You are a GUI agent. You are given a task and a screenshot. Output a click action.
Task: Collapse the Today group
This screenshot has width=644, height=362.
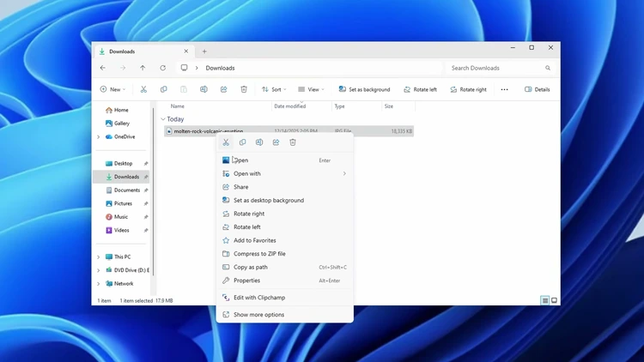pos(163,119)
